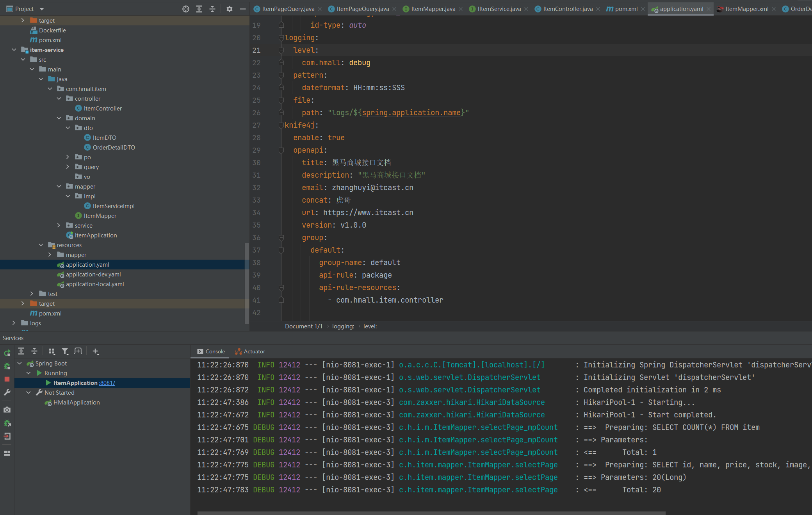Open Project panel settings gear
Viewport: 812px width, 515px height.
230,9
